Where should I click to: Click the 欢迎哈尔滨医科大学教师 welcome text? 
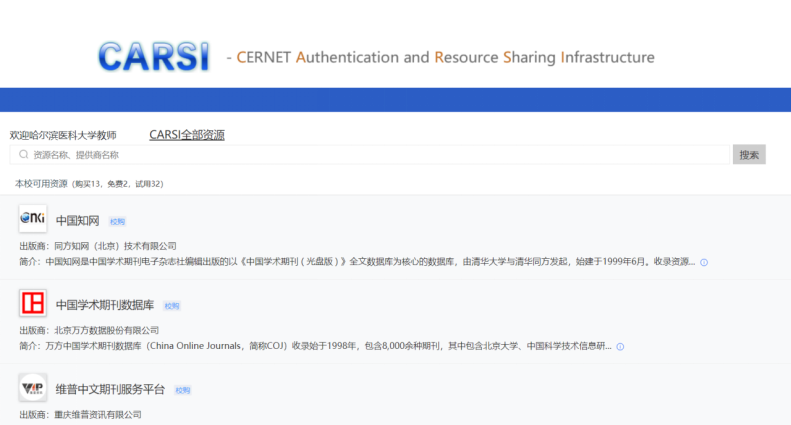pyautogui.click(x=63, y=135)
